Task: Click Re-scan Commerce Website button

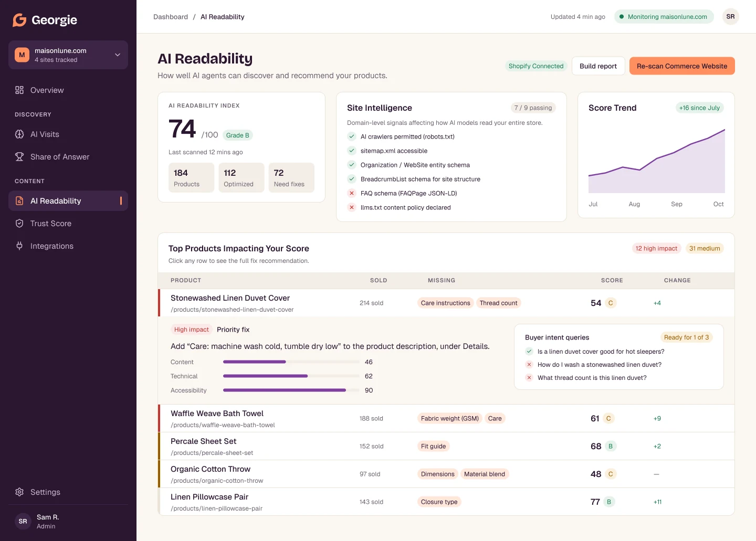Action: 682,66
